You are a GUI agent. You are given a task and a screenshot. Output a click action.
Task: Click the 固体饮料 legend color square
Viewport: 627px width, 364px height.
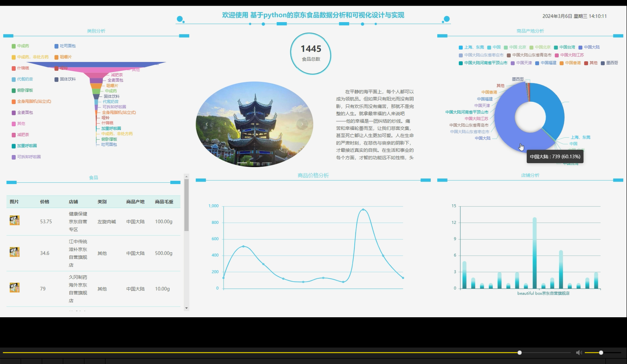56,79
